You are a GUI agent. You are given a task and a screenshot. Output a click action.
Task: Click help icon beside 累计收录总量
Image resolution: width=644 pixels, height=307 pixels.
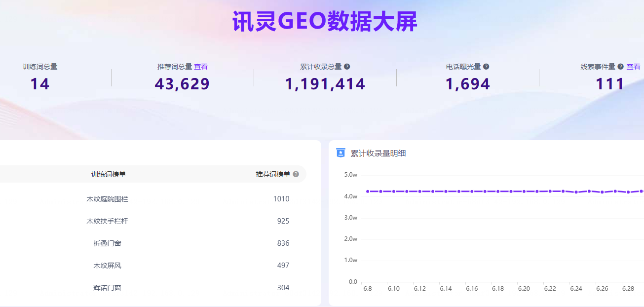(x=347, y=67)
